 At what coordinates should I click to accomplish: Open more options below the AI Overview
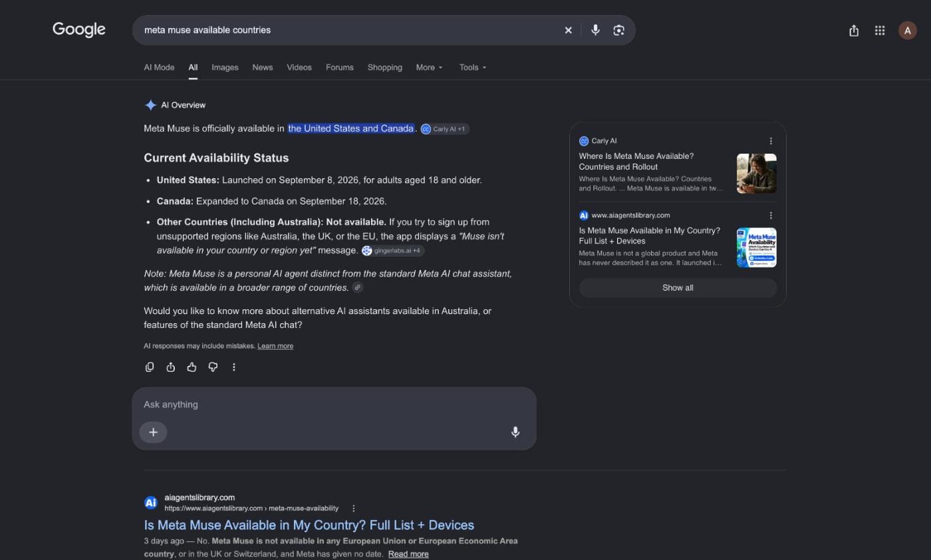pyautogui.click(x=234, y=367)
